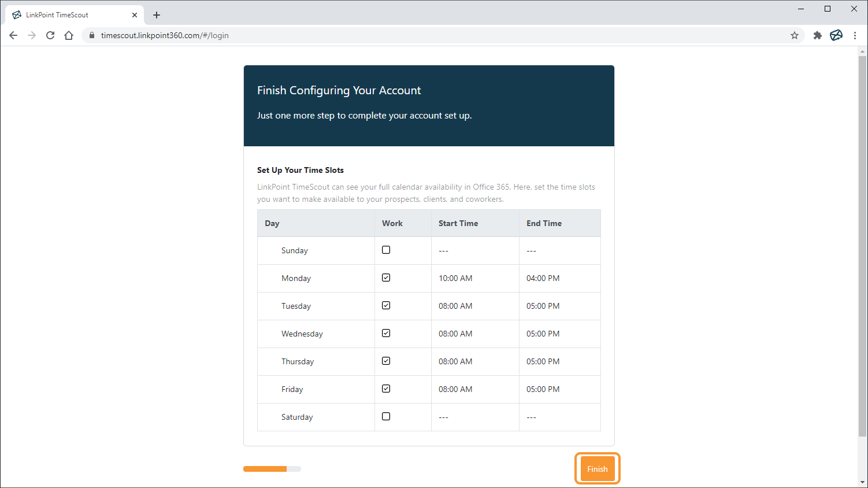Viewport: 868px width, 488px height.
Task: Click the Set Up Your Time Slots heading
Action: click(x=301, y=170)
